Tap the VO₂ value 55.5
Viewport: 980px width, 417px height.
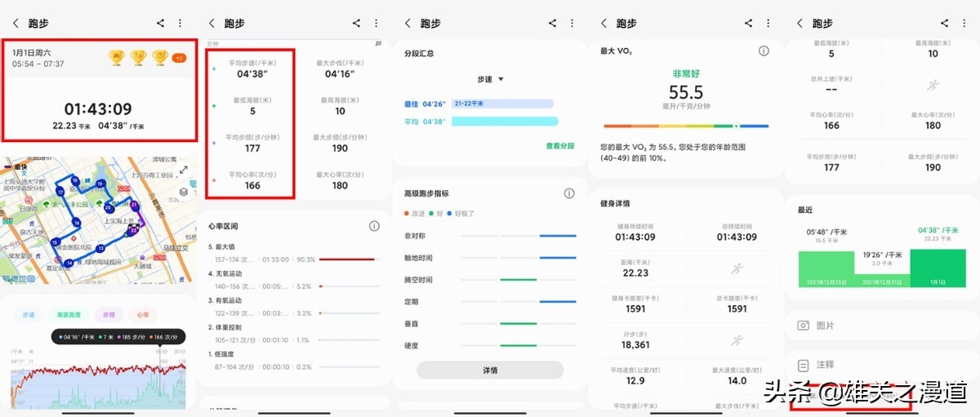click(686, 92)
